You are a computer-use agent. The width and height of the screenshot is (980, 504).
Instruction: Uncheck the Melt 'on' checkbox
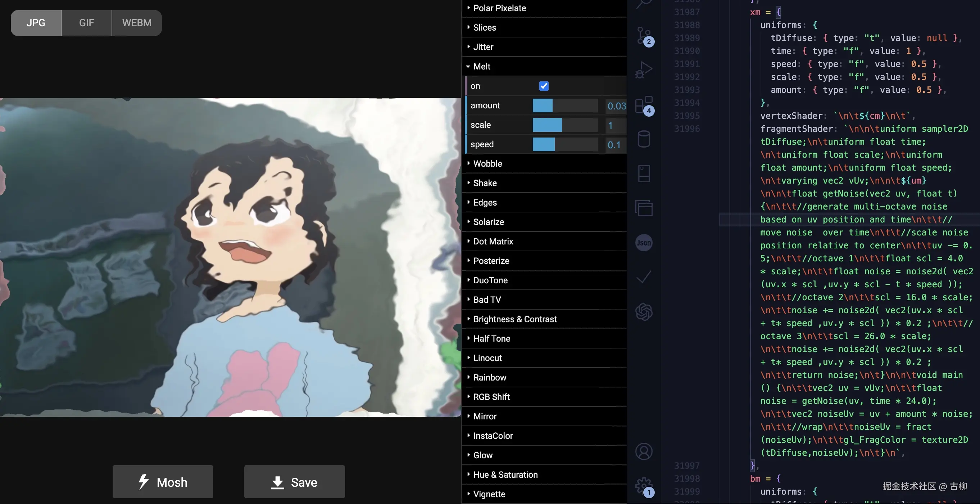pyautogui.click(x=544, y=86)
